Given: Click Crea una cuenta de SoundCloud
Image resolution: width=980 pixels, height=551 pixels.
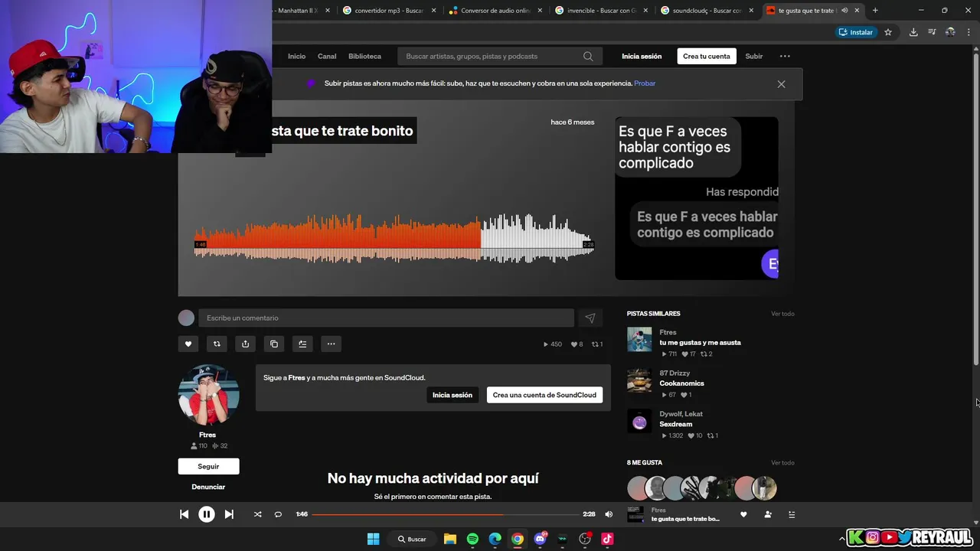Looking at the screenshot, I should click(544, 395).
